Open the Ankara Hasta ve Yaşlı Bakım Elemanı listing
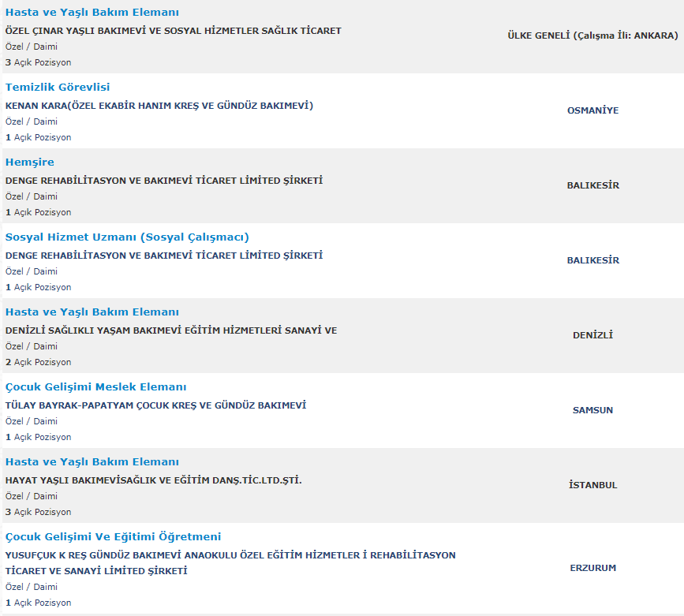684x616 pixels. click(92, 13)
